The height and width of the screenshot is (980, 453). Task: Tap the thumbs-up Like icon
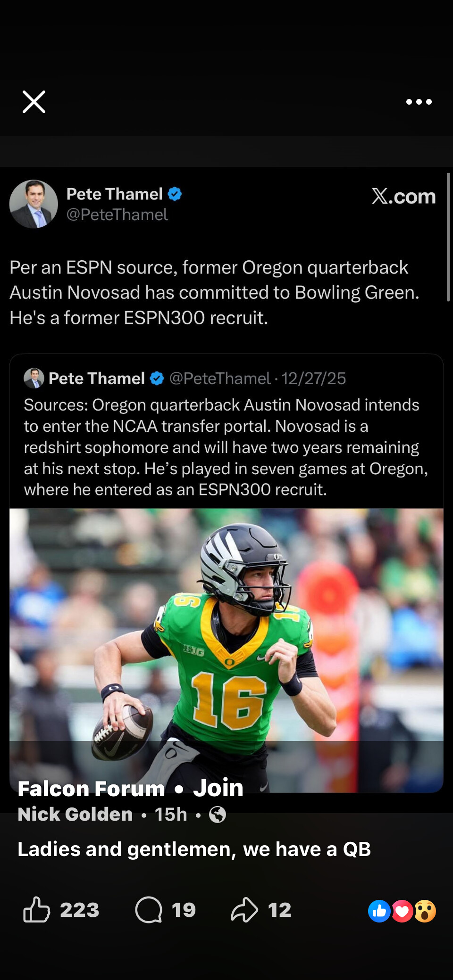(37, 909)
